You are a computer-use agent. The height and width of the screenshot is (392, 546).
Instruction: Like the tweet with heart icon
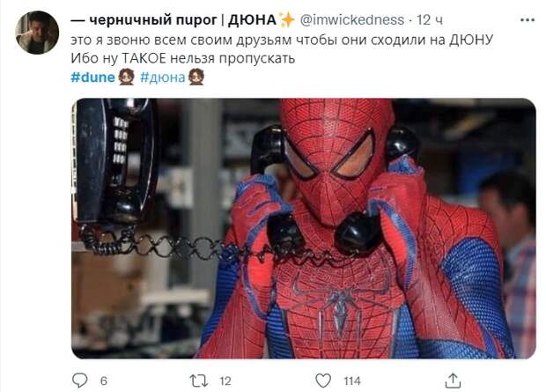pyautogui.click(x=323, y=381)
